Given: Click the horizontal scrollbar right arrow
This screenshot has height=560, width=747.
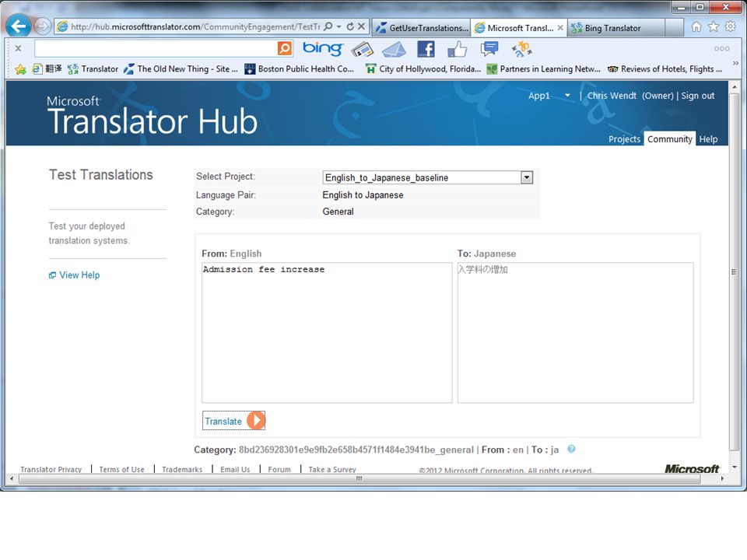Looking at the screenshot, I should pos(723,478).
